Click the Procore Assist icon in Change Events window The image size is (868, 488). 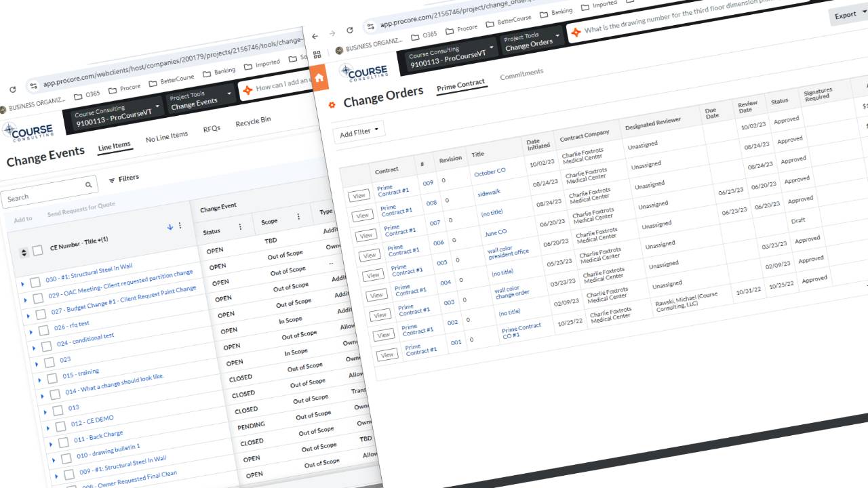click(247, 89)
